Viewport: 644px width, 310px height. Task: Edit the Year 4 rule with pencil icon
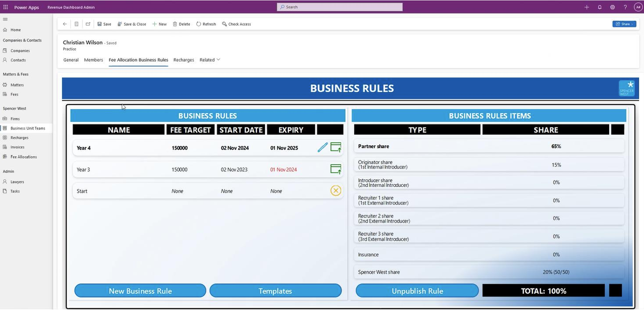click(323, 147)
